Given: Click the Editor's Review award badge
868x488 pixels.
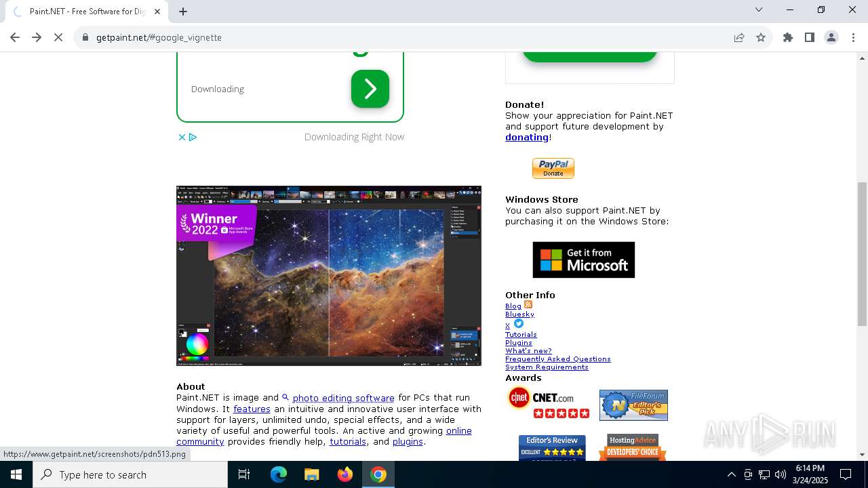Looking at the screenshot, I should point(552,447).
